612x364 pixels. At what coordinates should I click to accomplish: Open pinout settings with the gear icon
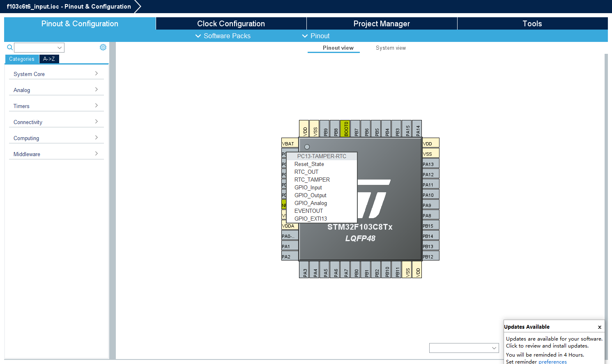click(x=103, y=47)
